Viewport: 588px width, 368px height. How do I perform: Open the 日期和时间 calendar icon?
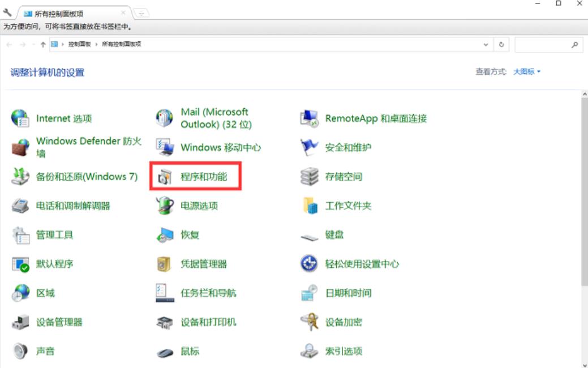point(310,293)
